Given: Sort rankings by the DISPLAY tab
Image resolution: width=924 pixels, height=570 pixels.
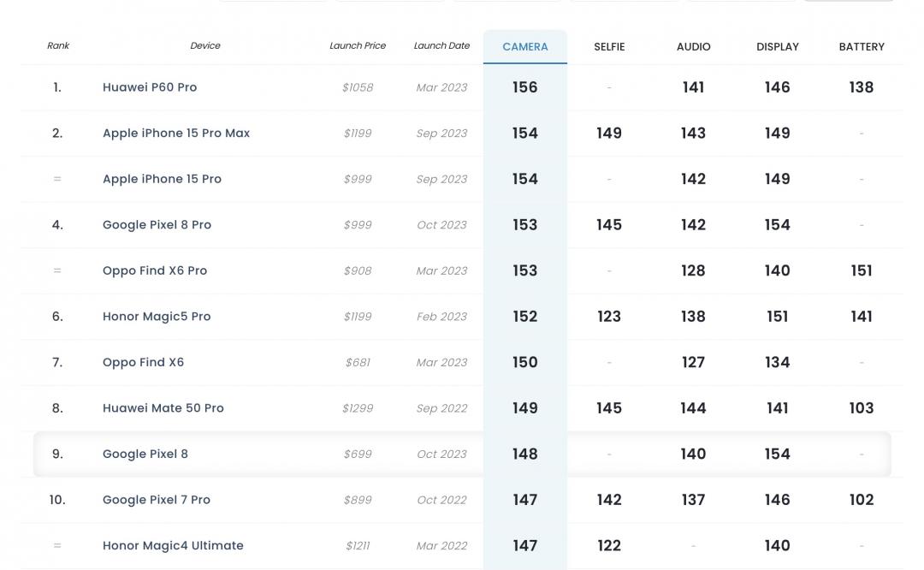Looking at the screenshot, I should point(777,47).
